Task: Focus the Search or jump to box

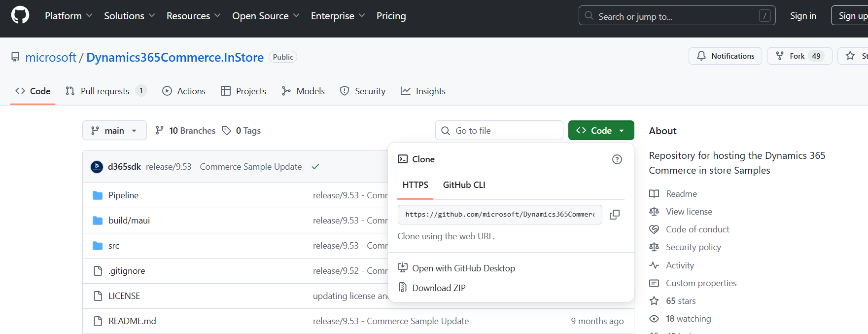Action: [676, 16]
